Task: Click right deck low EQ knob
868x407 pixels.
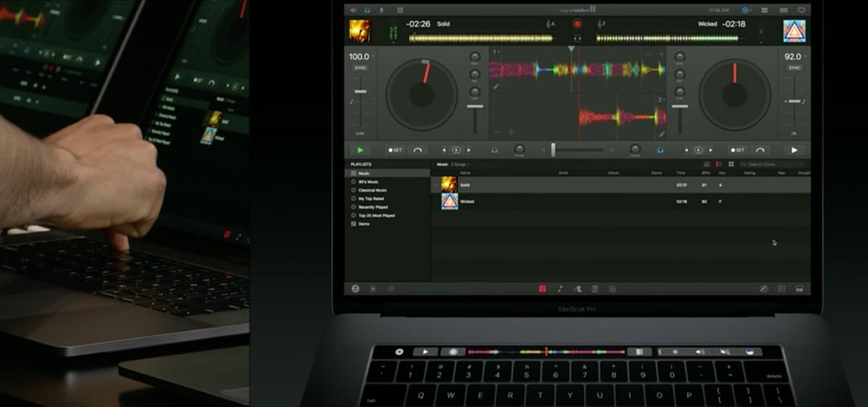Action: click(680, 92)
